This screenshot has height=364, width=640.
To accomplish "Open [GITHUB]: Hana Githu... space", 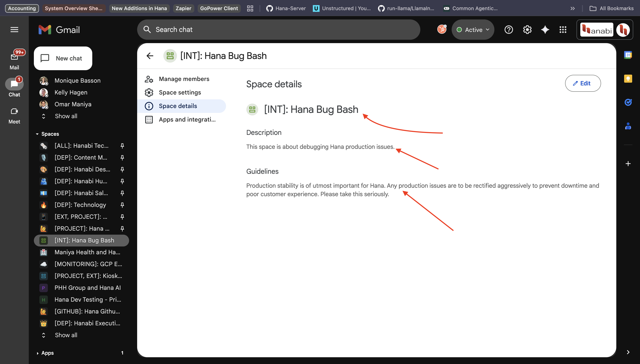I will click(81, 311).
